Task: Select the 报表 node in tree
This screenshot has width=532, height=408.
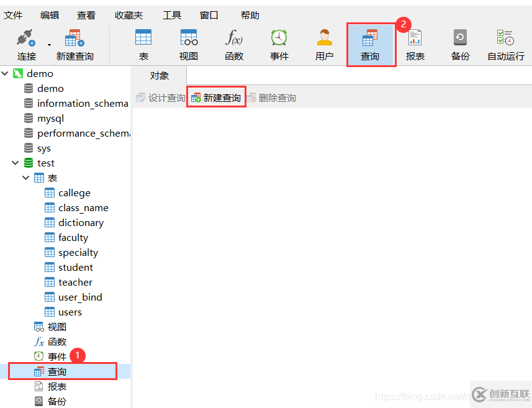Action: 50,387
